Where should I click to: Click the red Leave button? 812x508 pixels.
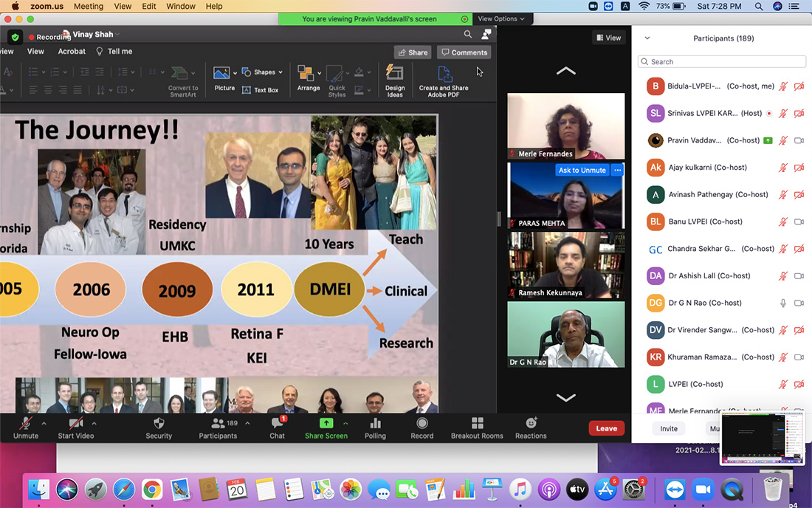click(x=606, y=428)
